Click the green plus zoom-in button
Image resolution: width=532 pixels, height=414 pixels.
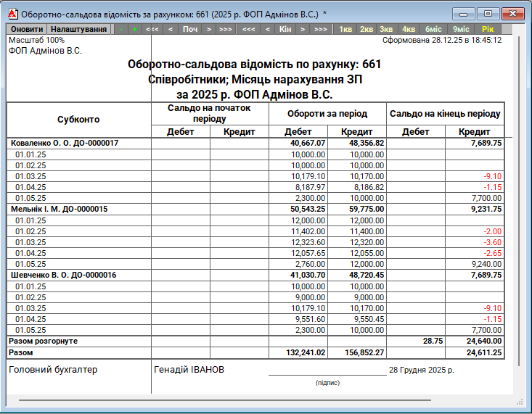click(x=135, y=29)
